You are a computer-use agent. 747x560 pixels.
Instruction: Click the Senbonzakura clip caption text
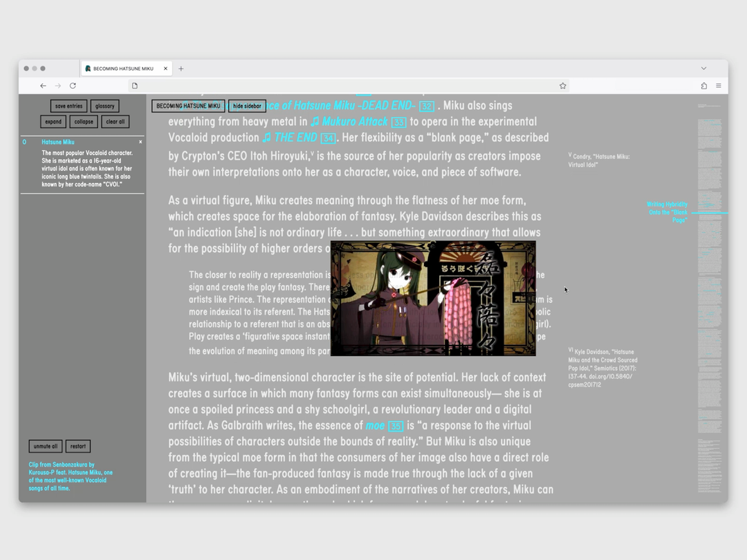(x=71, y=476)
